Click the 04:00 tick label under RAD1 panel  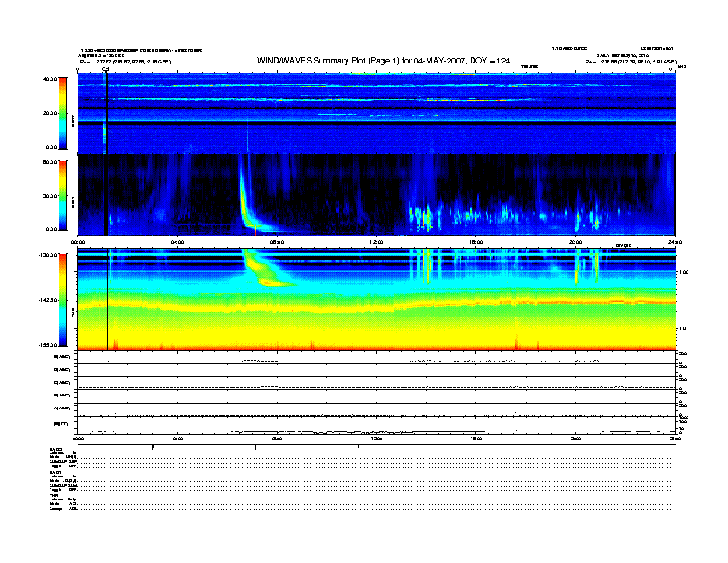pyautogui.click(x=177, y=242)
